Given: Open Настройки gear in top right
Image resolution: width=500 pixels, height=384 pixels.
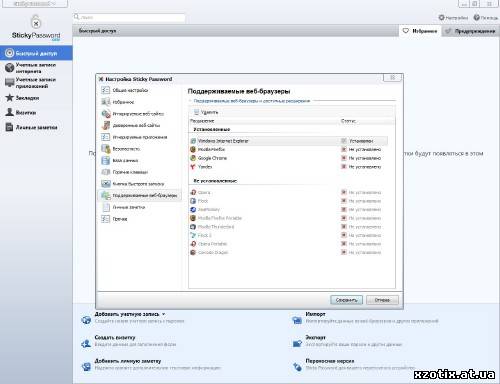Looking at the screenshot, I should click(453, 17).
